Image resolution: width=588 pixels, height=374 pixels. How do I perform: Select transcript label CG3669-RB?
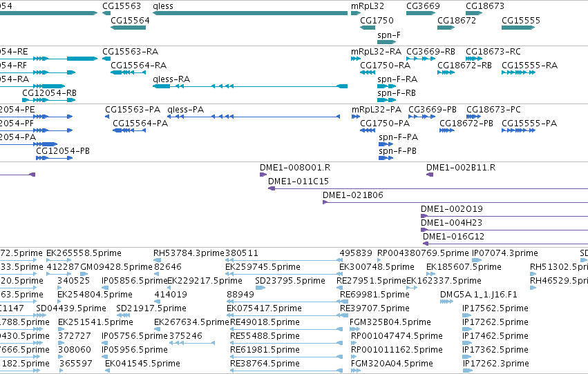coord(431,51)
